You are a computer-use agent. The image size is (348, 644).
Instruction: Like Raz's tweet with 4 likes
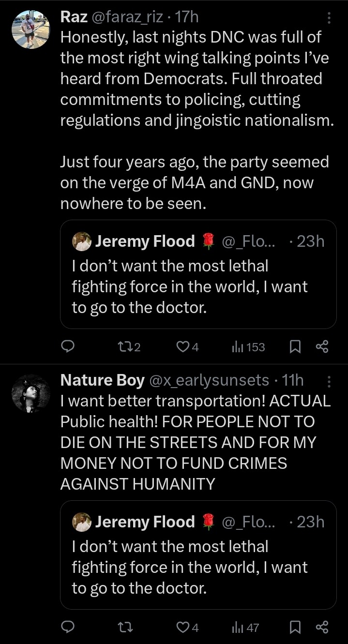(182, 346)
